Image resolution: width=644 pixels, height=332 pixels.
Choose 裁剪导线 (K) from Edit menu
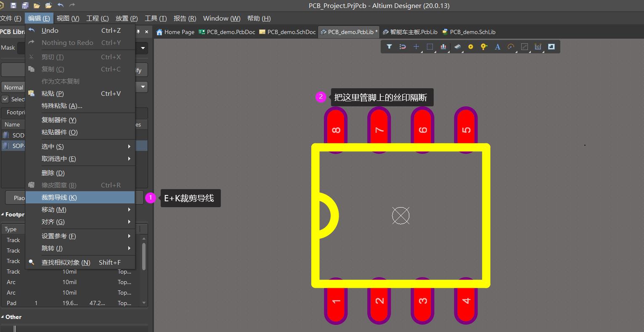tap(80, 197)
